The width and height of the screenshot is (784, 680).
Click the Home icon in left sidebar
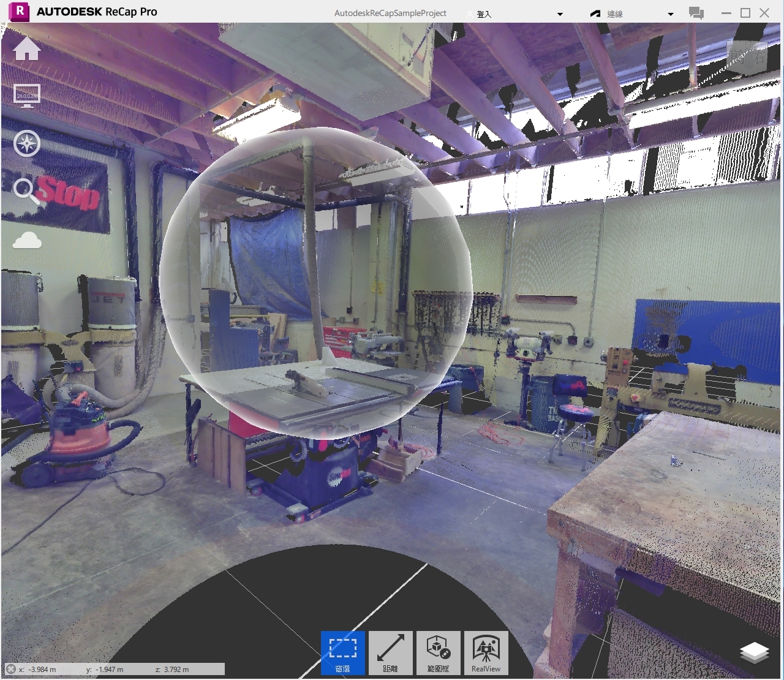tap(26, 49)
